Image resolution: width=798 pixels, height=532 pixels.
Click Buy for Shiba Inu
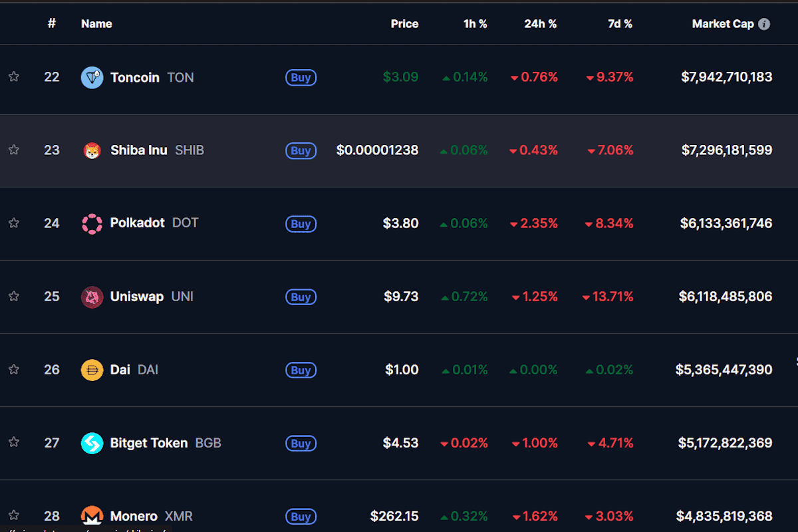(301, 151)
